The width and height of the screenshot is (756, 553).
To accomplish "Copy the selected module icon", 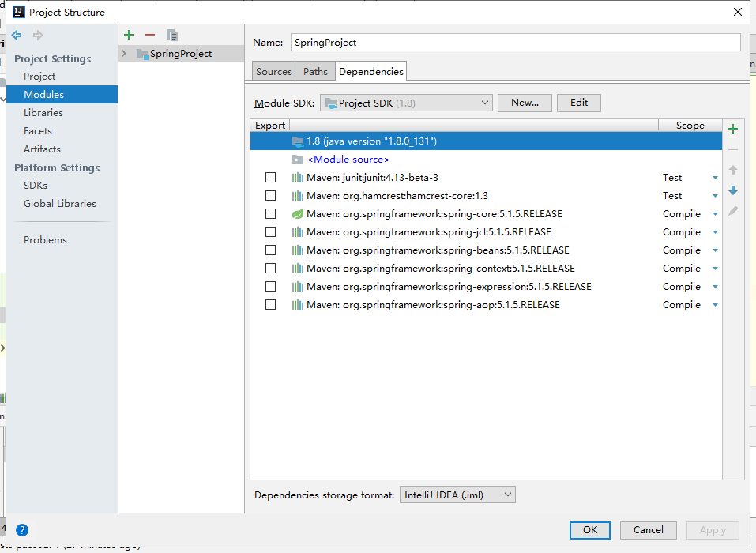I will click(x=171, y=35).
